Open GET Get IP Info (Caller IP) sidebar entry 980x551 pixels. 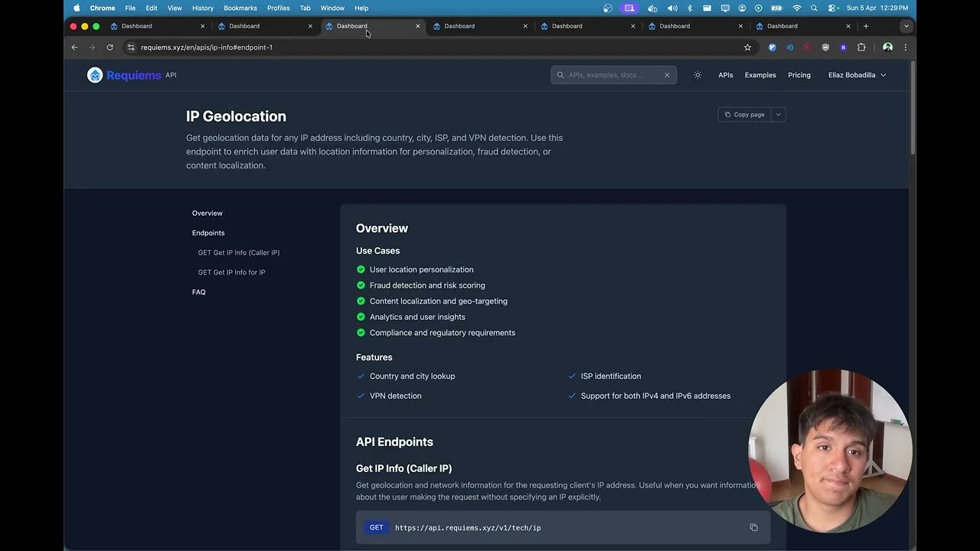point(239,252)
